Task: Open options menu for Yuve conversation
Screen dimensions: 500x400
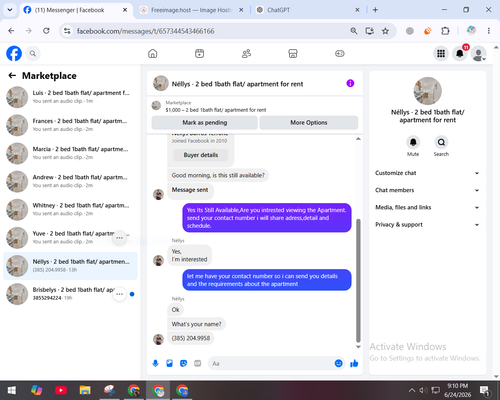Action: (119, 238)
